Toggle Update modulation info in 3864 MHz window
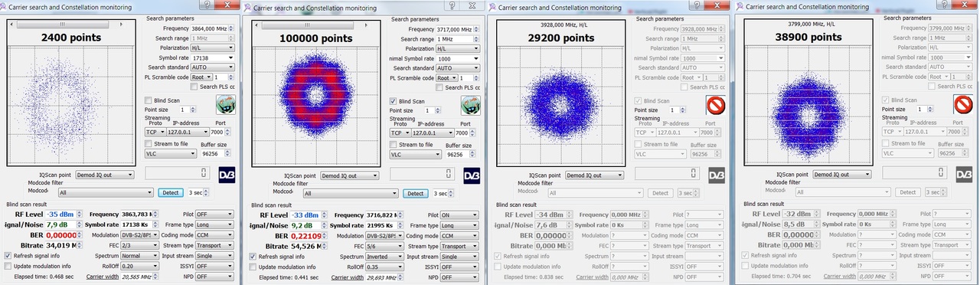The width and height of the screenshot is (980, 285). pyautogui.click(x=8, y=266)
